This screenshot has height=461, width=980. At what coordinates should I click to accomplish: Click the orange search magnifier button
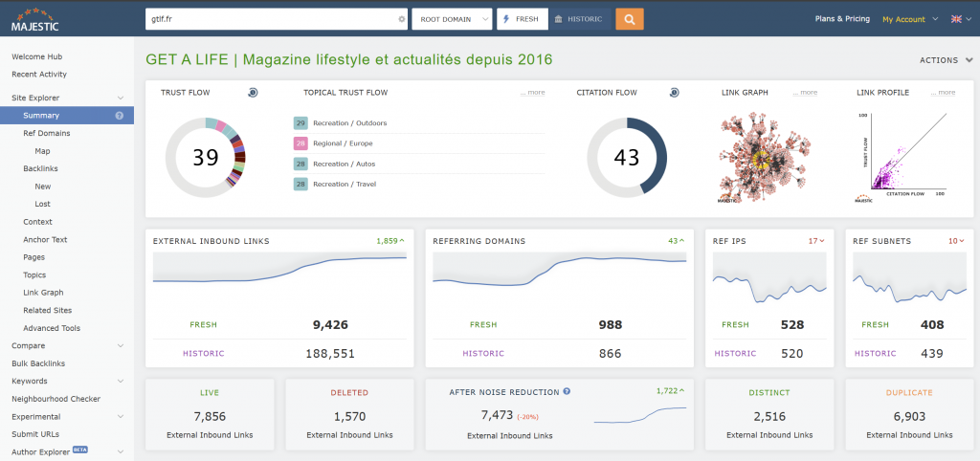coord(629,19)
